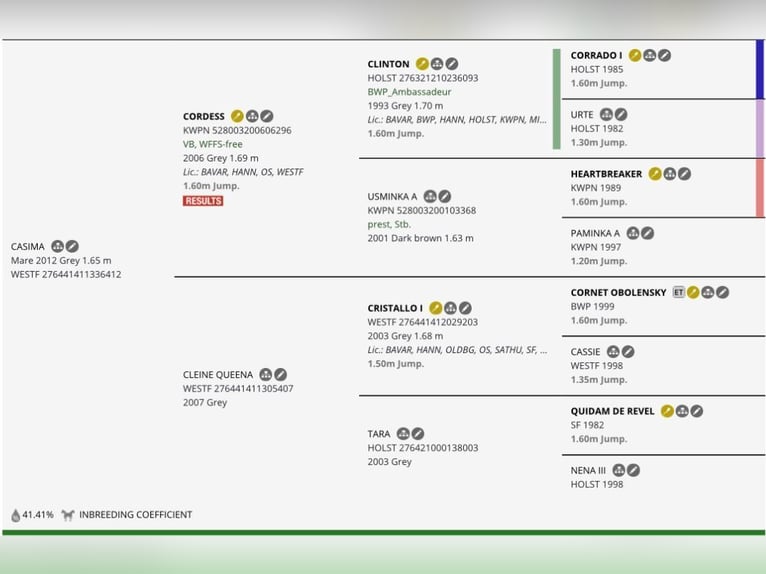Click the edit pencil icon beside Casima
The image size is (766, 574).
72,246
